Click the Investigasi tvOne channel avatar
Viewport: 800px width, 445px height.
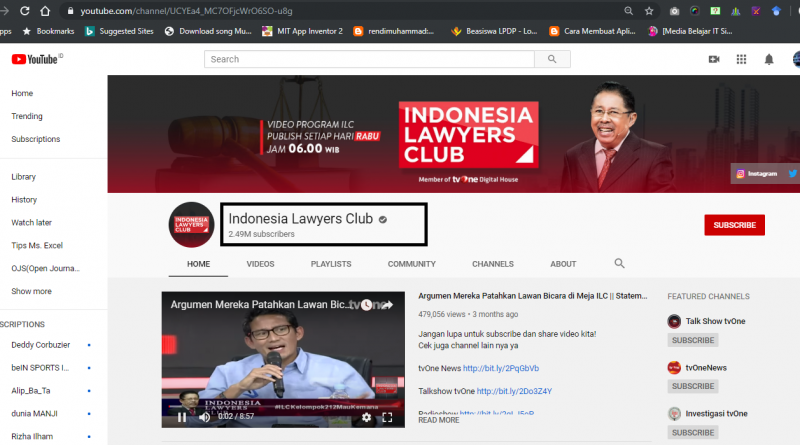pos(674,413)
